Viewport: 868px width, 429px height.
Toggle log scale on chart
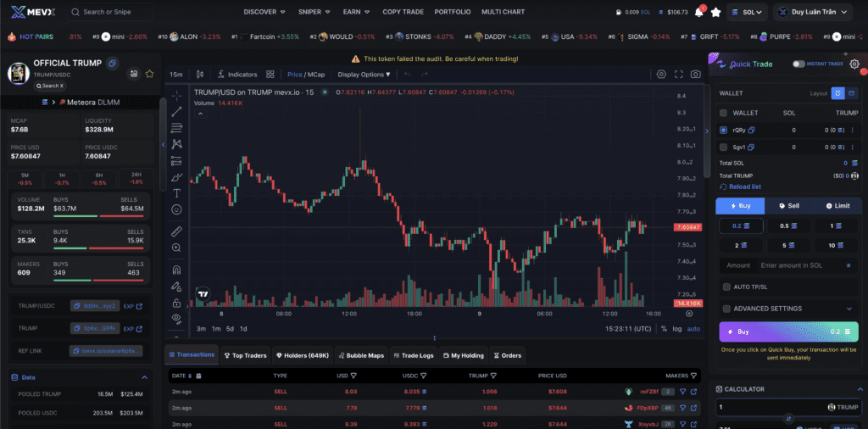(x=677, y=329)
